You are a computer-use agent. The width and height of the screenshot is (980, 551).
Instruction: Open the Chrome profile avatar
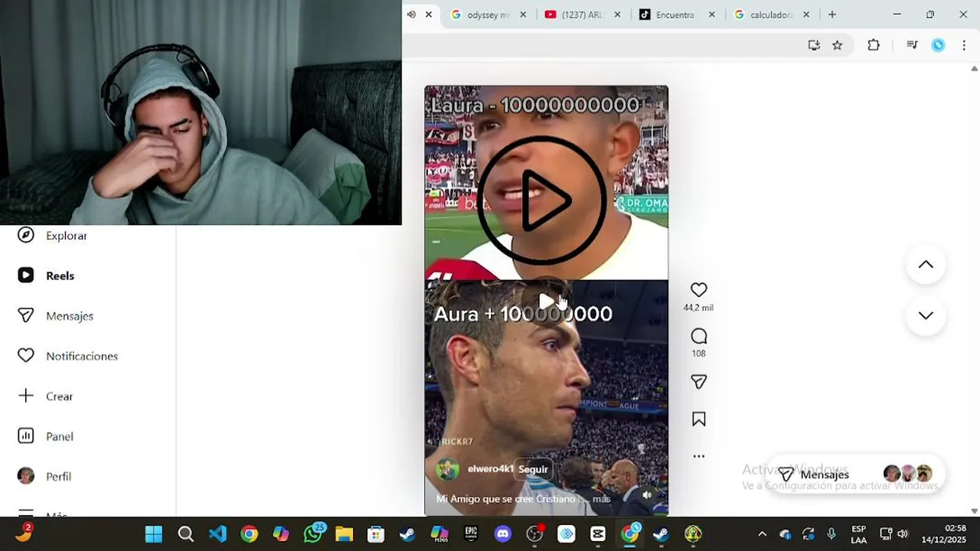click(938, 45)
